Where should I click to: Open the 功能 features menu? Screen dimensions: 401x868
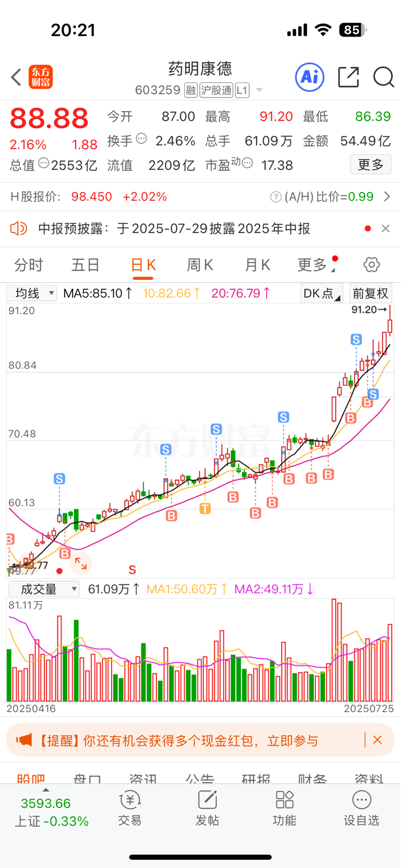point(284,809)
